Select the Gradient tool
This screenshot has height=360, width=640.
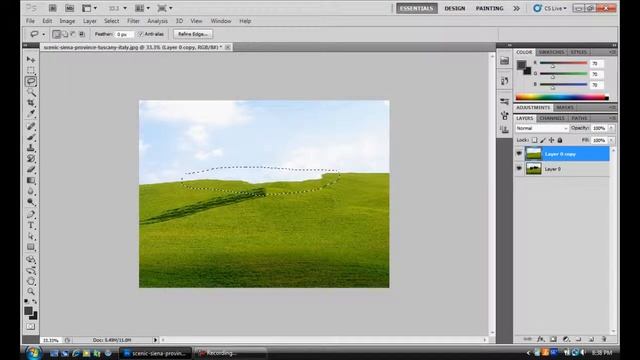pos(31,180)
